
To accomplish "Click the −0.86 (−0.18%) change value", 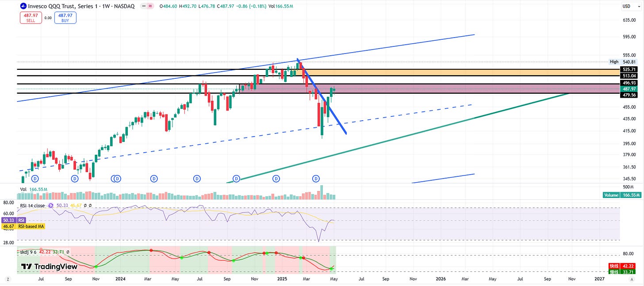I will 252,6.
